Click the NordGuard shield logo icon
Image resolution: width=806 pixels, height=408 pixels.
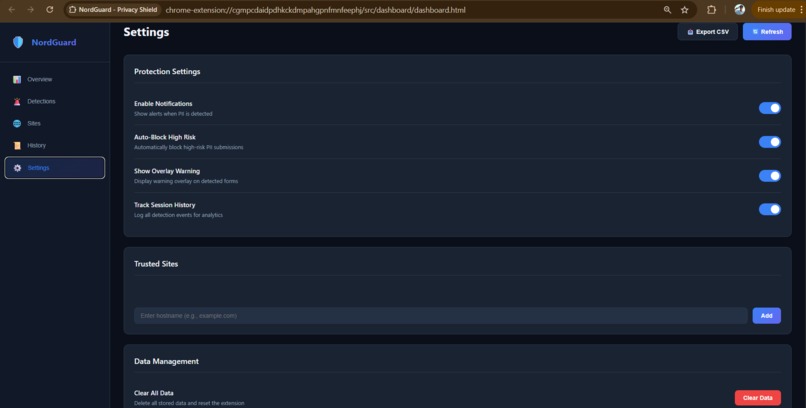pyautogui.click(x=18, y=42)
